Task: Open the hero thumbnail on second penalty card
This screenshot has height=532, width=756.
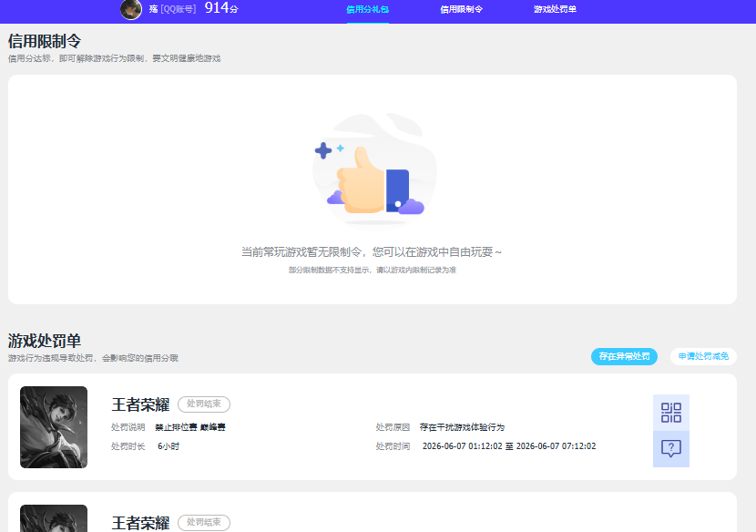Action: (54, 518)
